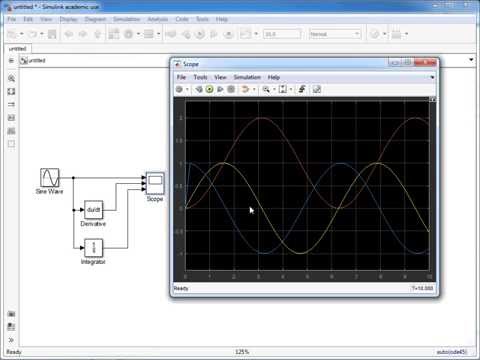Image resolution: width=480 pixels, height=360 pixels.
Task: Open New Model dropdown arrow
Action: pos(22,34)
